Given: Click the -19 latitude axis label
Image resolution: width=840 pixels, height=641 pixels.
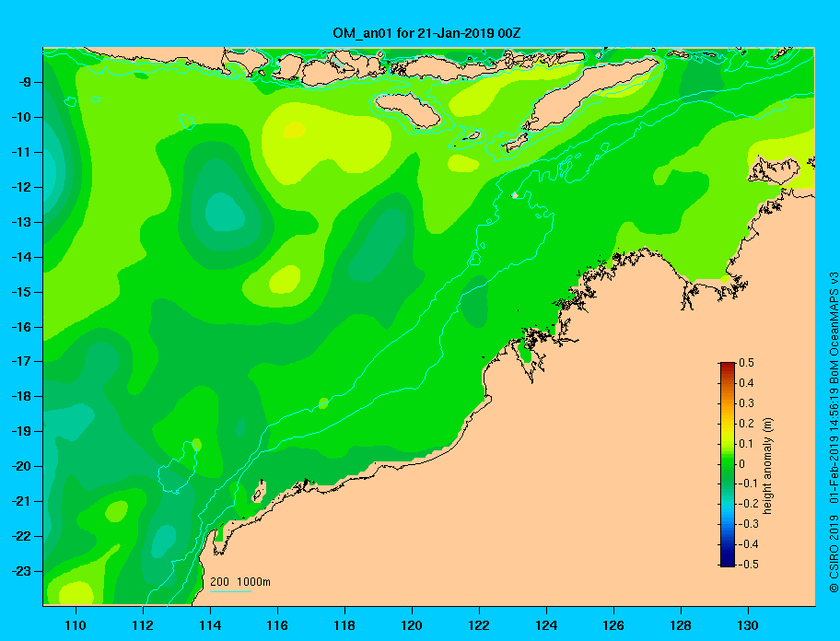Looking at the screenshot, I should 22,431.
